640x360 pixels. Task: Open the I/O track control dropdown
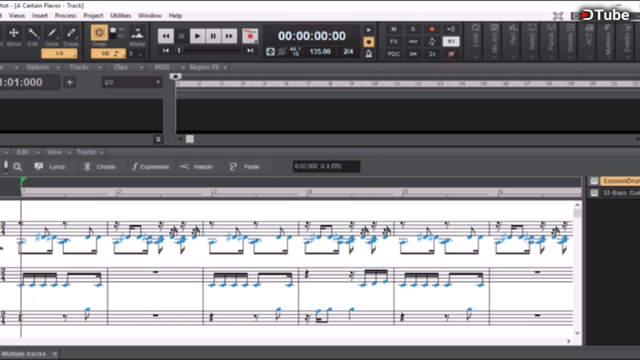[x=132, y=82]
